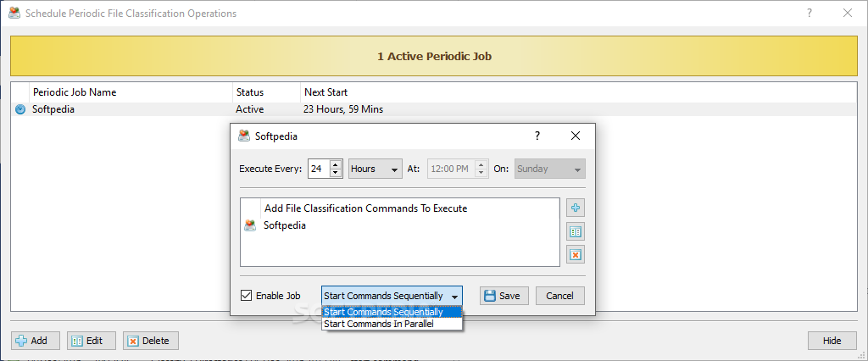Click the Next Start column header

[578, 92]
